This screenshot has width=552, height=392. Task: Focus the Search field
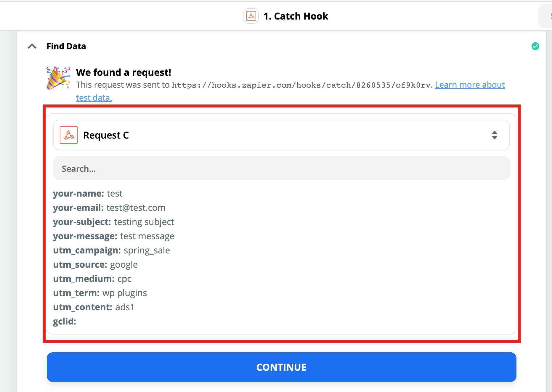pyautogui.click(x=281, y=168)
